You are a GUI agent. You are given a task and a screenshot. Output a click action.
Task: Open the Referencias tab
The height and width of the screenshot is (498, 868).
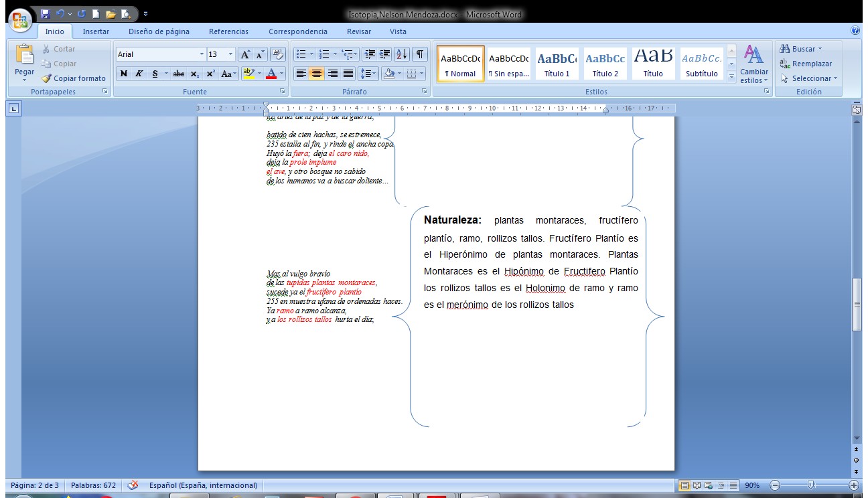click(x=228, y=31)
